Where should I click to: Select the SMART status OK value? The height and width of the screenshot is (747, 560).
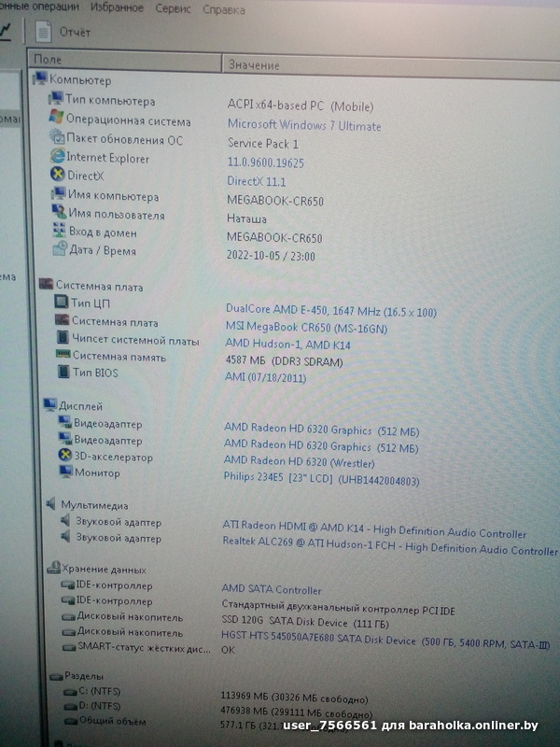(x=228, y=649)
